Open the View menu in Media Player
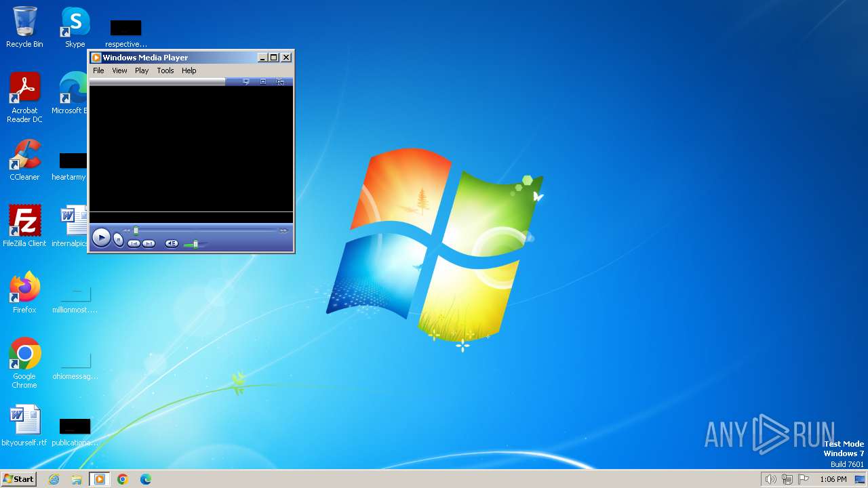The image size is (868, 488). tap(119, 70)
